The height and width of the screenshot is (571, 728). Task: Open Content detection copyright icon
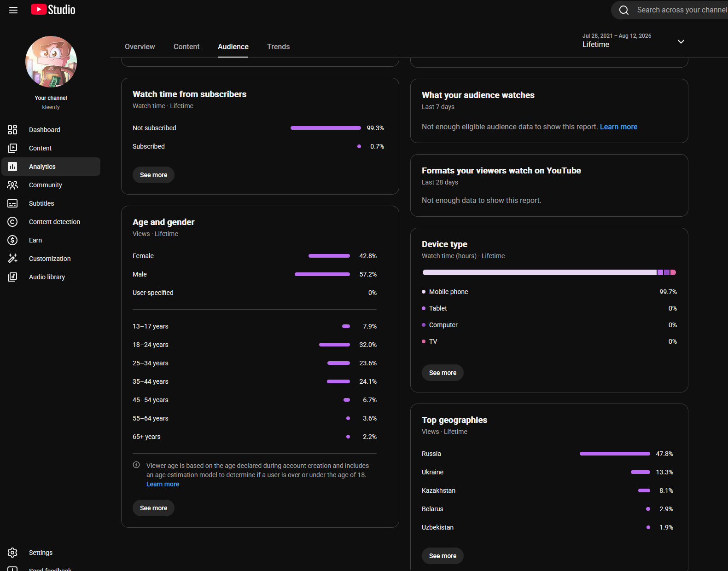tap(12, 222)
